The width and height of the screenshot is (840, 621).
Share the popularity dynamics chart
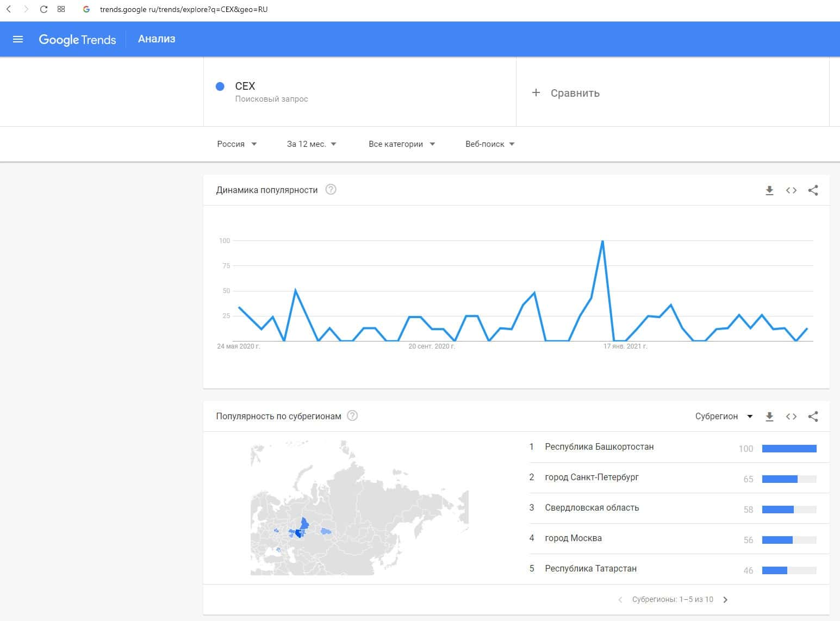click(x=813, y=190)
